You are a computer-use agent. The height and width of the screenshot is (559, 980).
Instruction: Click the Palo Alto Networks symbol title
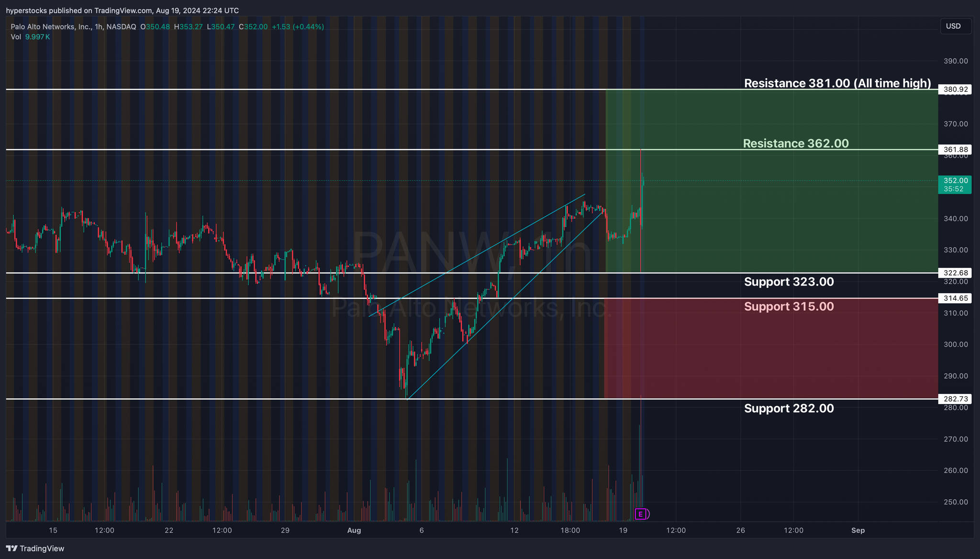(x=73, y=27)
